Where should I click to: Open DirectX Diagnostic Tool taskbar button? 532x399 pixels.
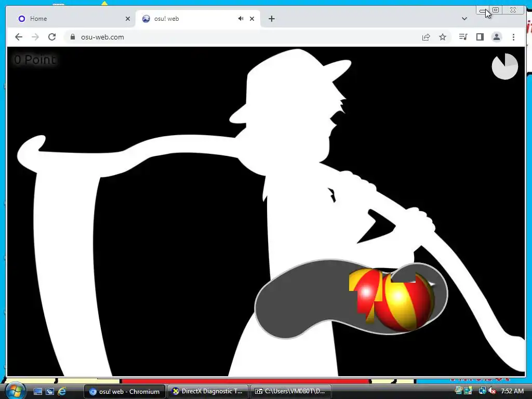point(208,392)
